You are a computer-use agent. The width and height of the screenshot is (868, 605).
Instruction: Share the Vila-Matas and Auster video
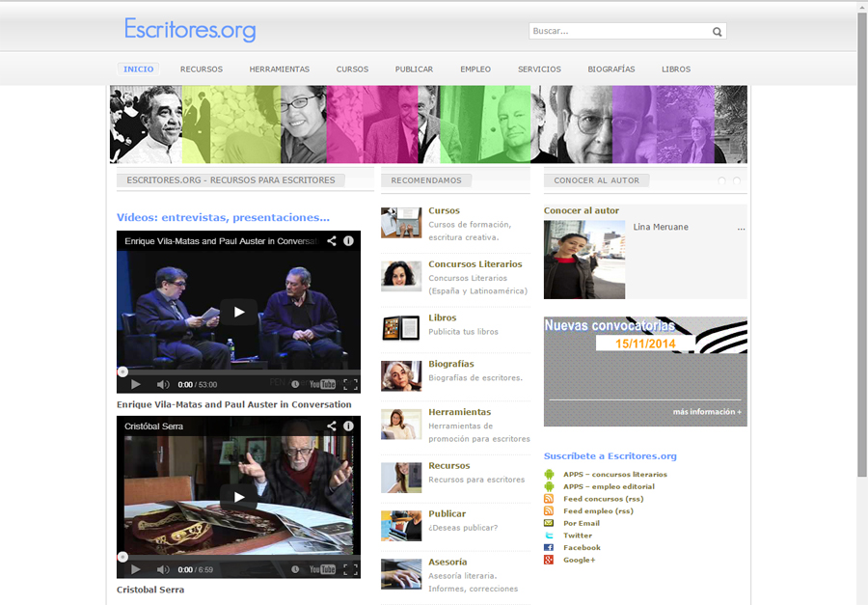click(x=331, y=240)
